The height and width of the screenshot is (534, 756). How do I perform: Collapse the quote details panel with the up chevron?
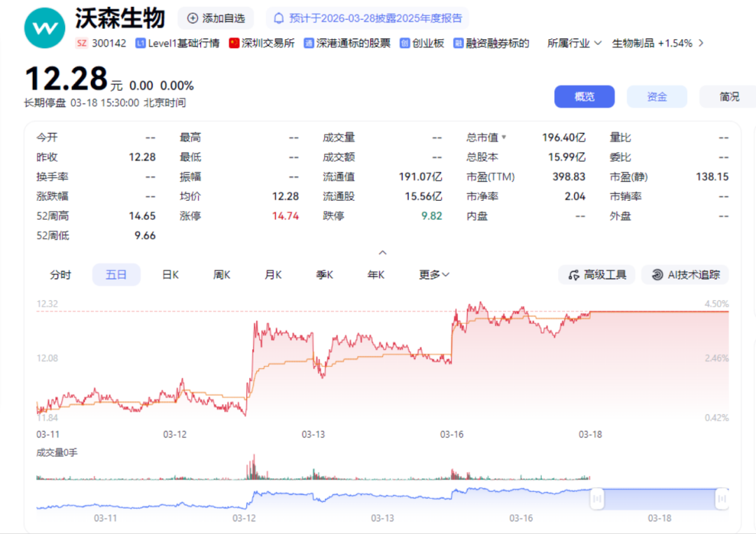click(382, 253)
